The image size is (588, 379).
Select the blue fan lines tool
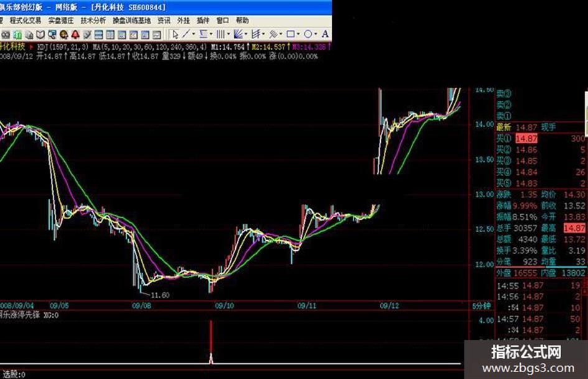[238, 34]
